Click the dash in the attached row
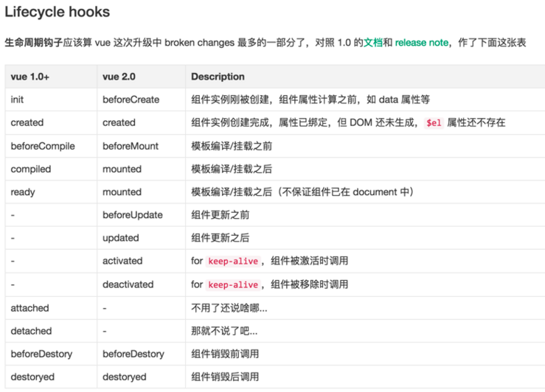545x392 pixels. 105,308
